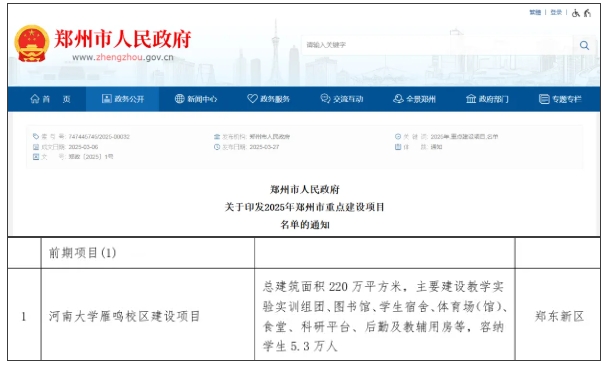
Task: Click the heading line 郑州市人民政府
Action: [305, 190]
